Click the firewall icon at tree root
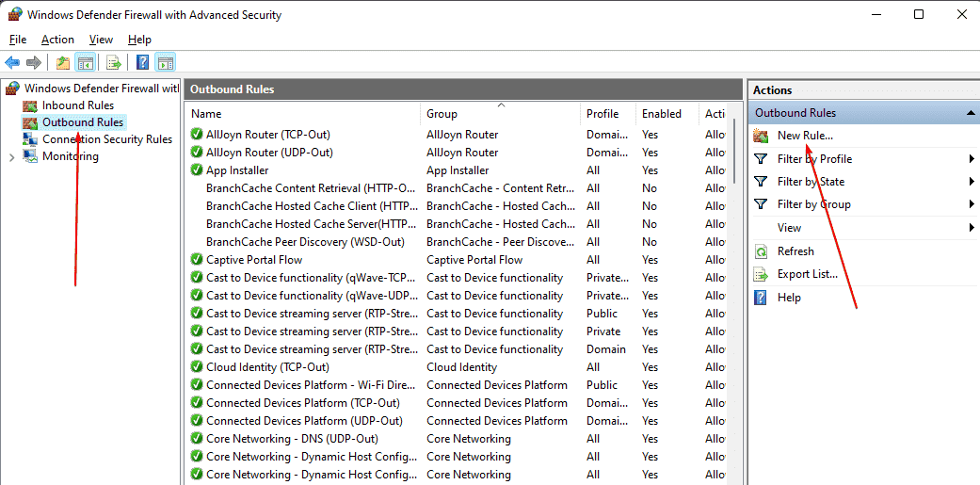 12,89
